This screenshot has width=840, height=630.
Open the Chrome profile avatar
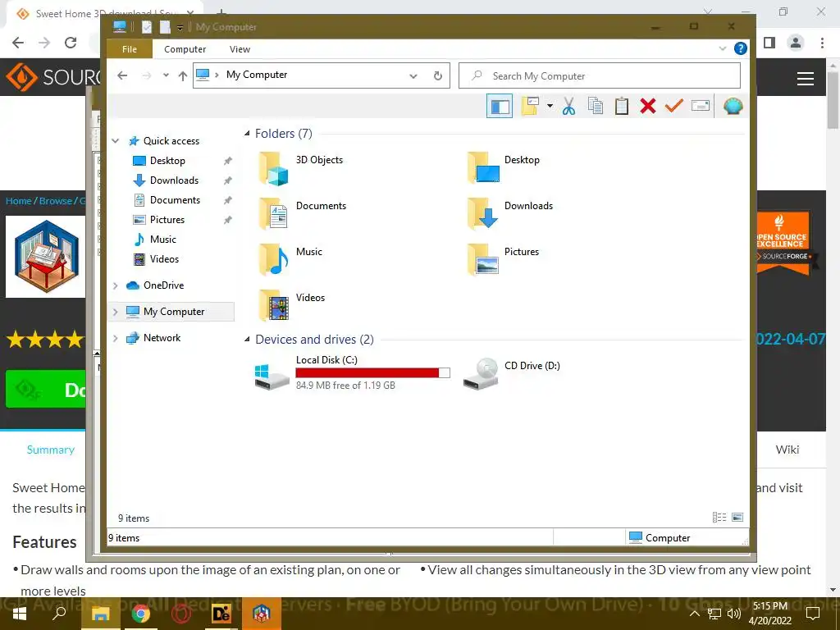tap(796, 43)
